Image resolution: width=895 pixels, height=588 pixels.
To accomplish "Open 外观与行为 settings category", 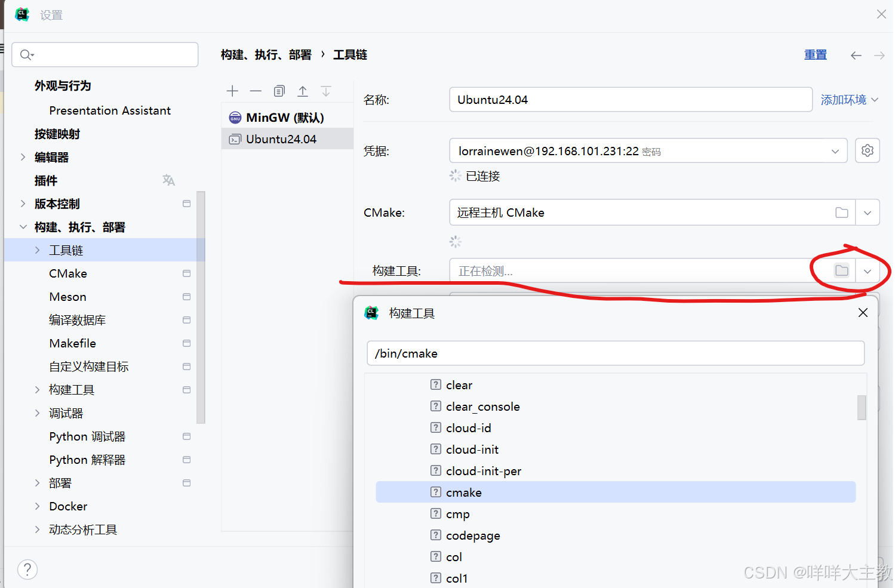I will tap(63, 85).
